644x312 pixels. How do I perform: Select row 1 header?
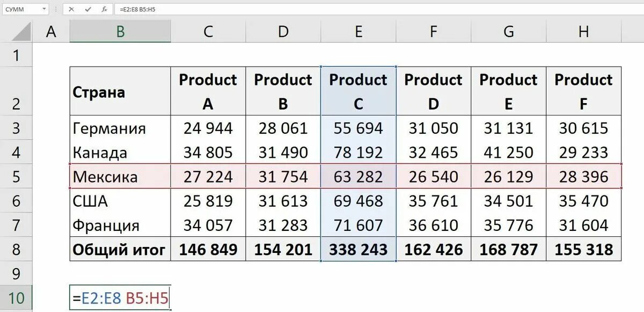pos(16,55)
